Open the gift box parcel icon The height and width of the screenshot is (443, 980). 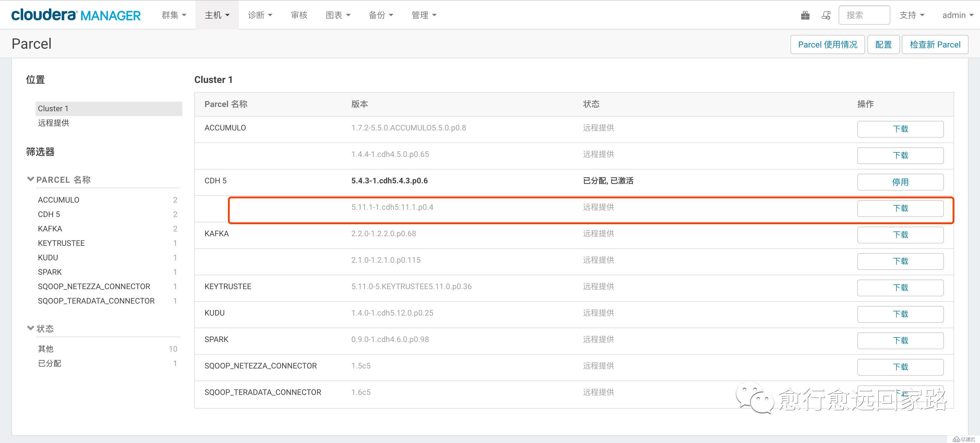tap(805, 15)
